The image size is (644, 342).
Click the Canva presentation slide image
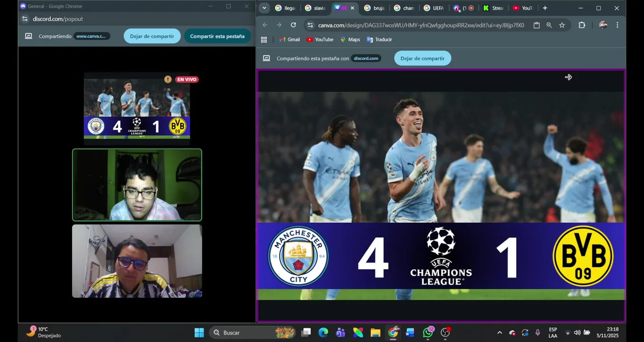click(x=441, y=196)
